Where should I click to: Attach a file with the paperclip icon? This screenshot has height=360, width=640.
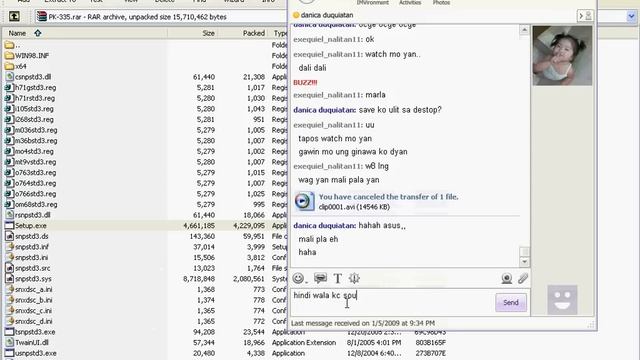pos(523,278)
